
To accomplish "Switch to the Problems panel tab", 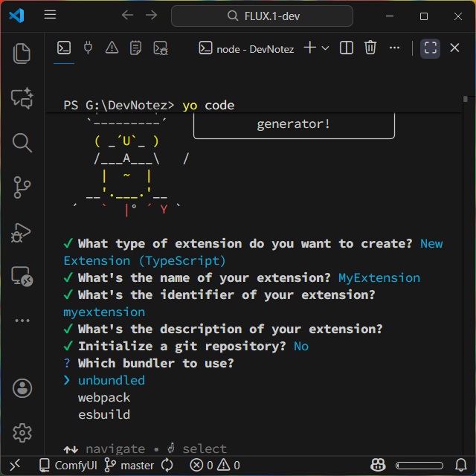I will pyautogui.click(x=112, y=48).
